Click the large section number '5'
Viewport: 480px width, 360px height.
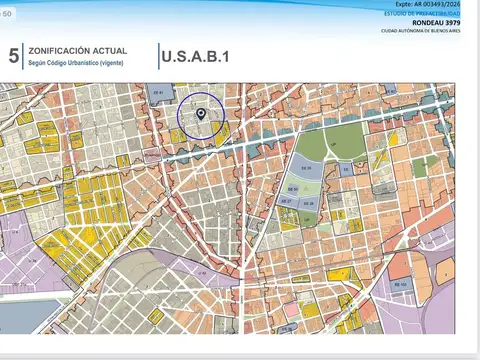pos(14,56)
